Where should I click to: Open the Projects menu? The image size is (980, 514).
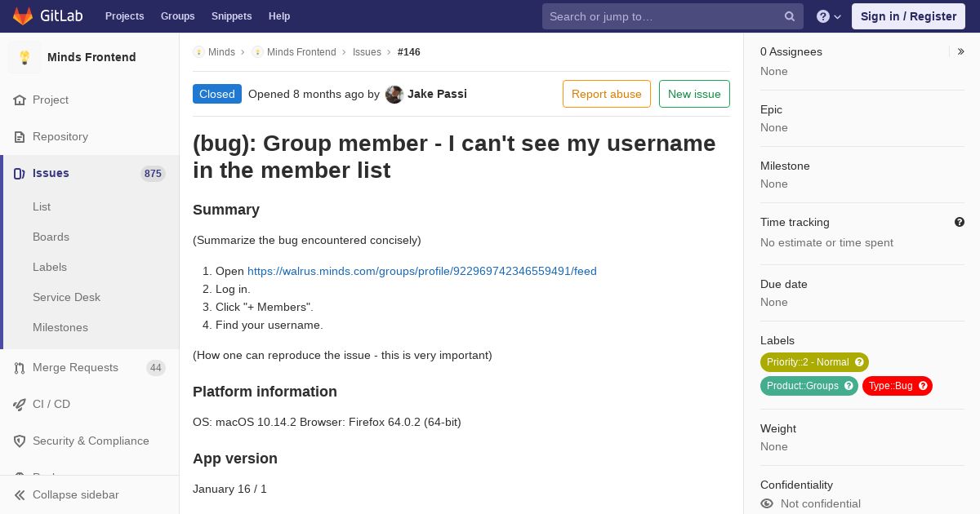click(x=125, y=16)
